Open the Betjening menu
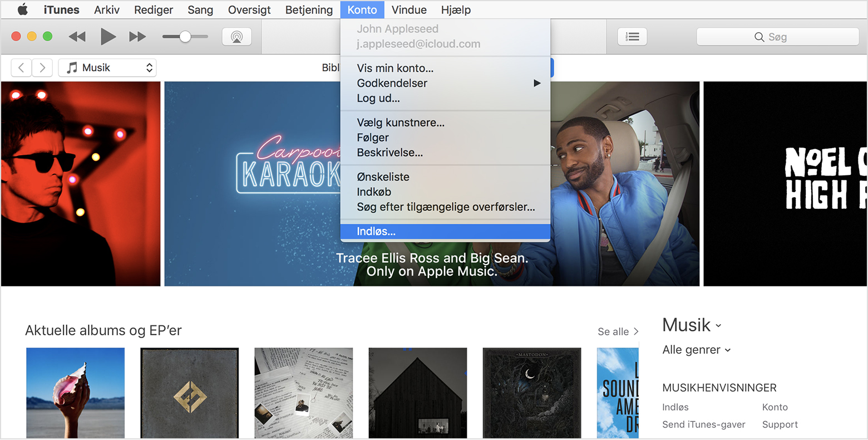 tap(309, 9)
